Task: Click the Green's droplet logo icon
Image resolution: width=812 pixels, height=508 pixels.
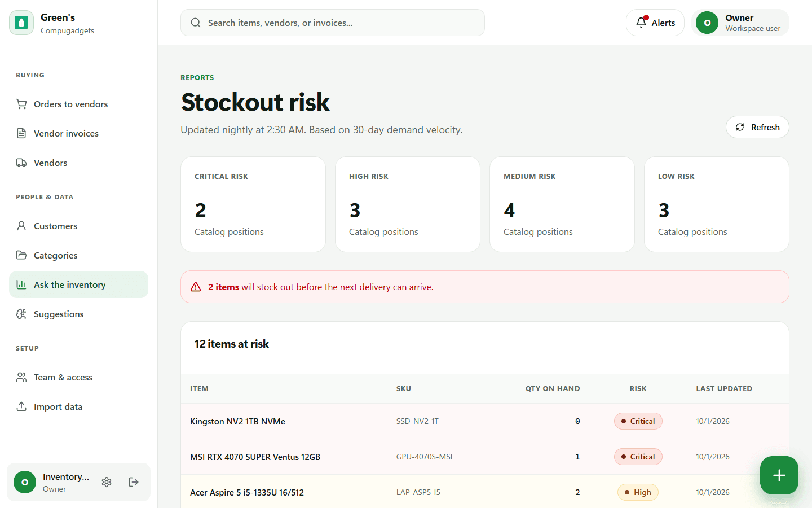Action: [x=21, y=23]
